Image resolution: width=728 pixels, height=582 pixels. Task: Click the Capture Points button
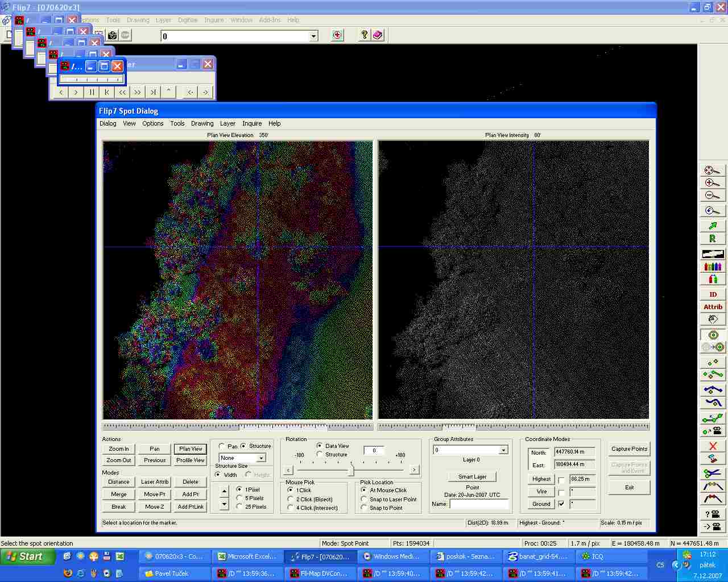pos(629,449)
